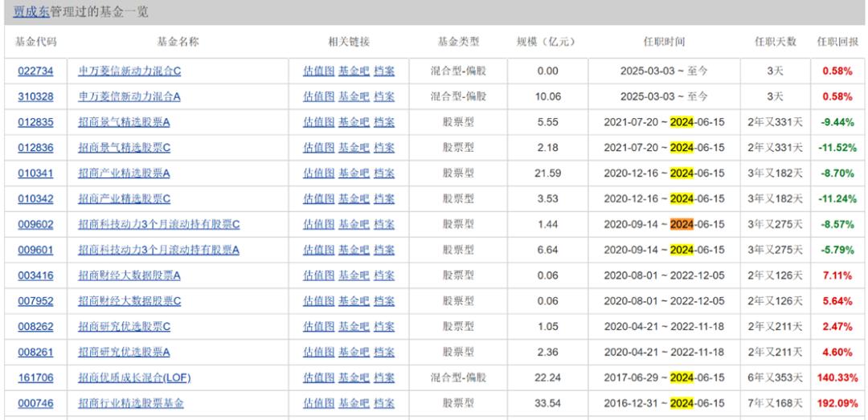
Task: Select the 7.11% return value
Action: [x=837, y=275]
